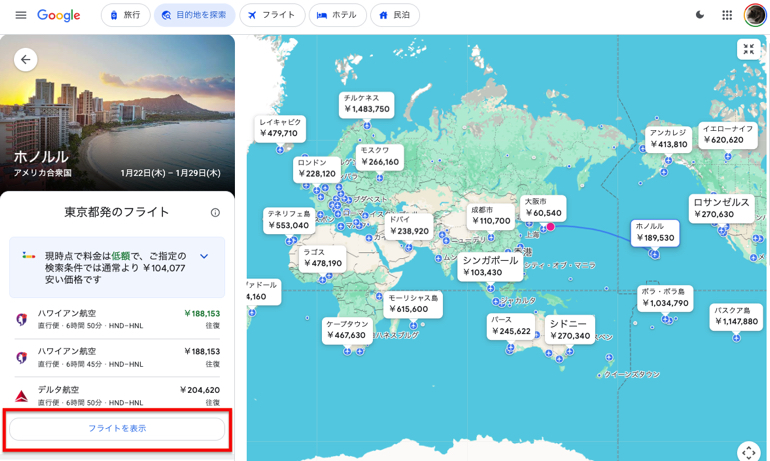Image resolution: width=770 pixels, height=461 pixels.
Task: Switch to the フライト tab
Action: coord(272,15)
